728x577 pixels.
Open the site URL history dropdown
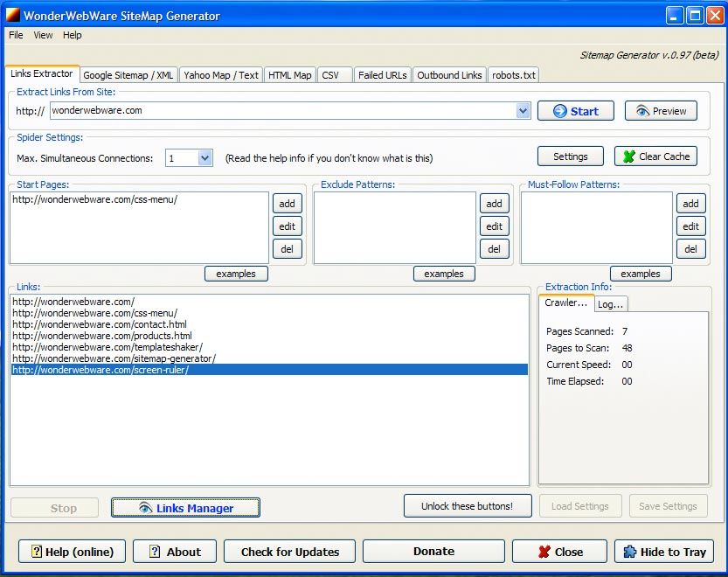[x=523, y=110]
